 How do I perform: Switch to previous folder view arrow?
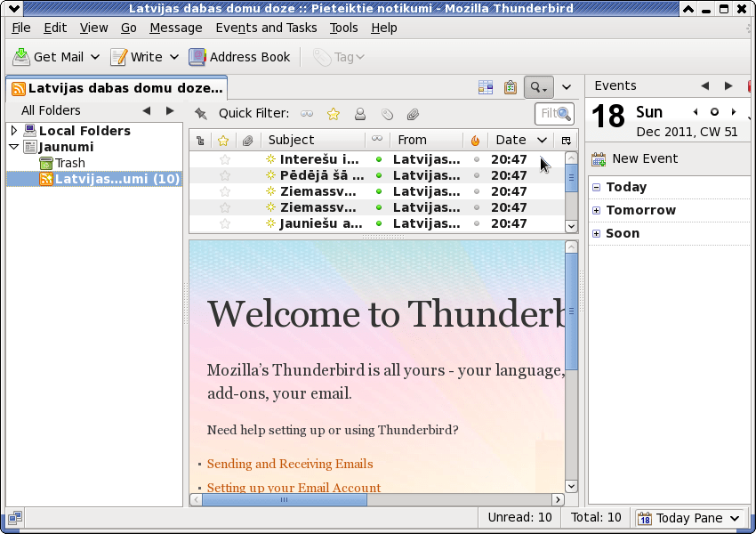147,111
